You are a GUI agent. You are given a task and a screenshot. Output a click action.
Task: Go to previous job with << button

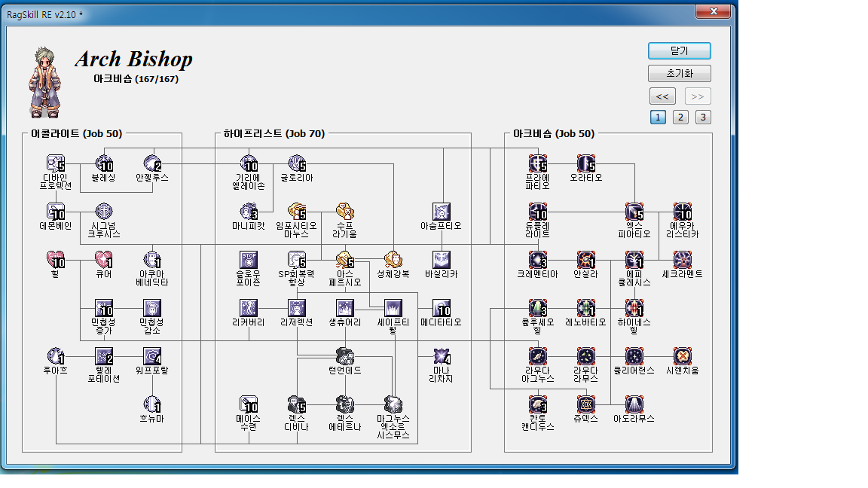[x=662, y=96]
